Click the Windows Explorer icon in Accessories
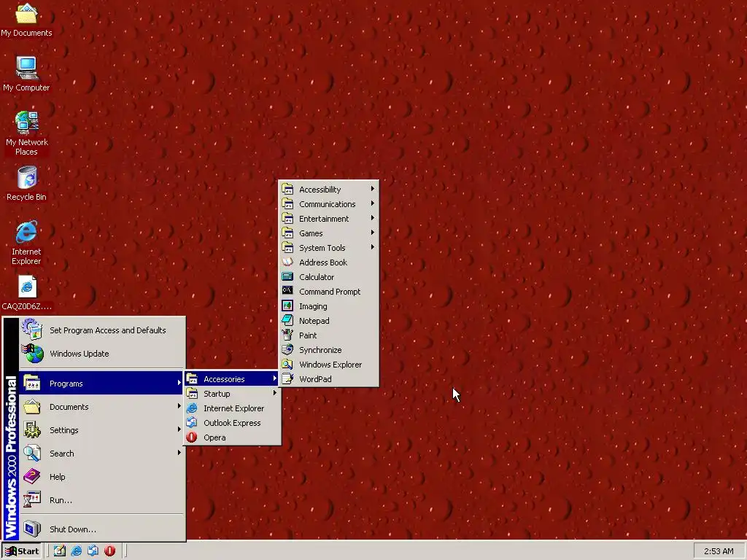747x560 pixels. point(287,365)
